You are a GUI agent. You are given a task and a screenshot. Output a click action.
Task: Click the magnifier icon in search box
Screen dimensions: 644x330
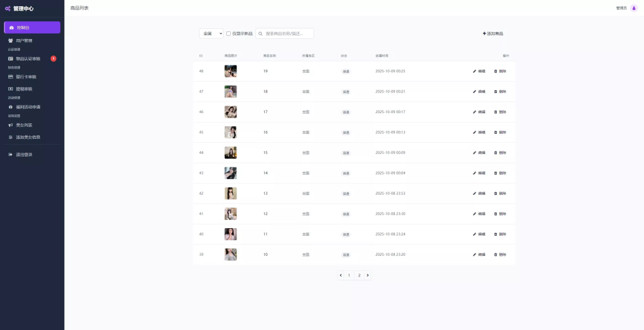pos(260,33)
